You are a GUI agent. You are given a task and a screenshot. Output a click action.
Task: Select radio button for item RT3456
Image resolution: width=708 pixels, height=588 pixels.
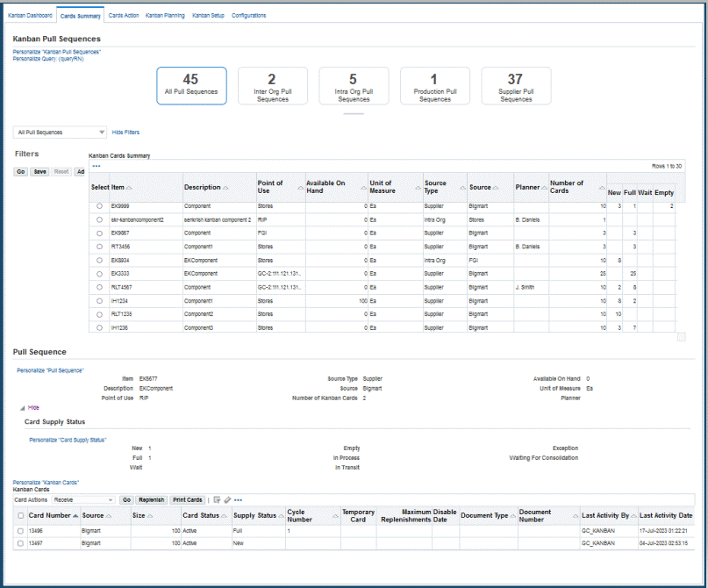(x=99, y=247)
